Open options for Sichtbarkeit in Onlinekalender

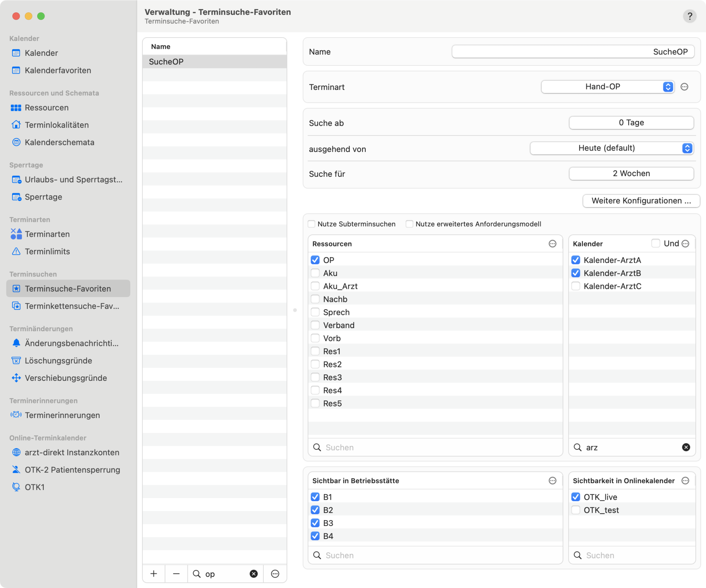686,480
